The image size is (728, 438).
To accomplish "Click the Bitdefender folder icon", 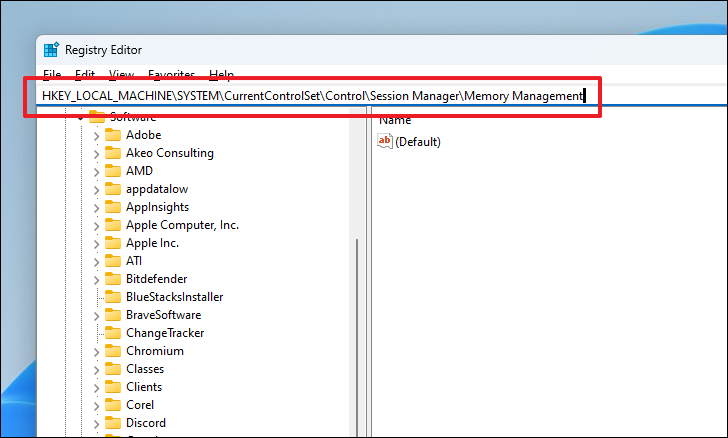I will tap(113, 279).
